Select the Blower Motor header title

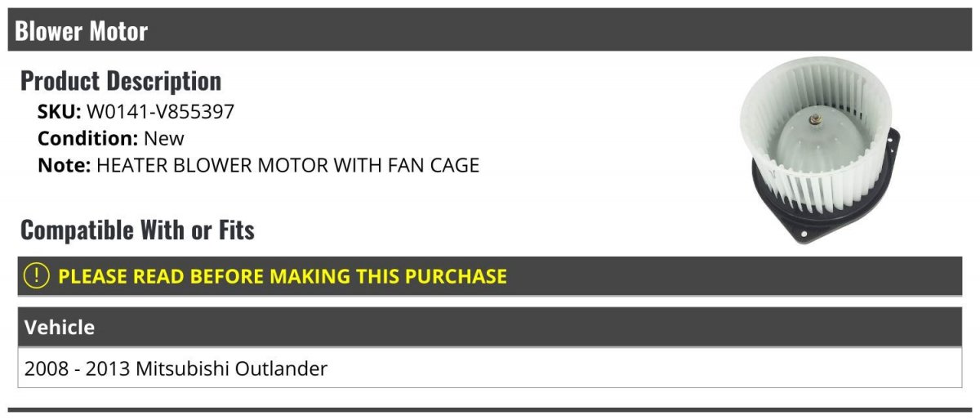tap(81, 31)
